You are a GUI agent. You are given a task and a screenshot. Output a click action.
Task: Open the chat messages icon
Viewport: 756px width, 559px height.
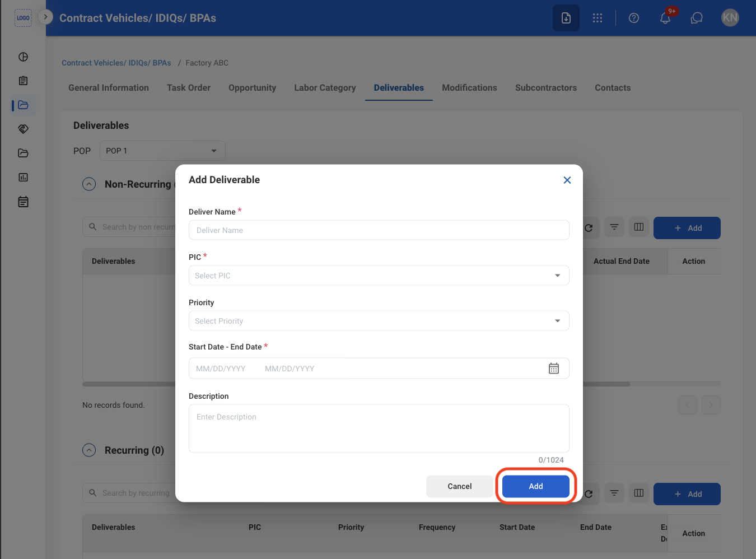[697, 18]
